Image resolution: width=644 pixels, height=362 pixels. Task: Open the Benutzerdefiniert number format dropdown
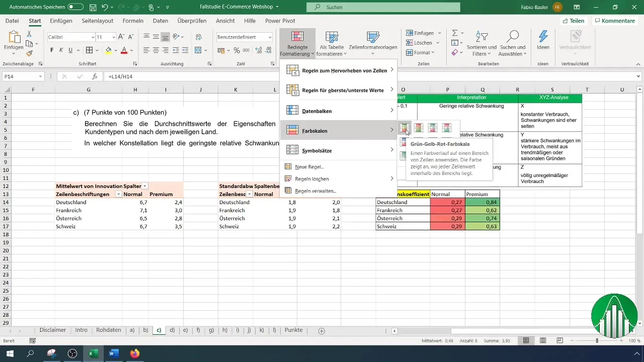270,37
